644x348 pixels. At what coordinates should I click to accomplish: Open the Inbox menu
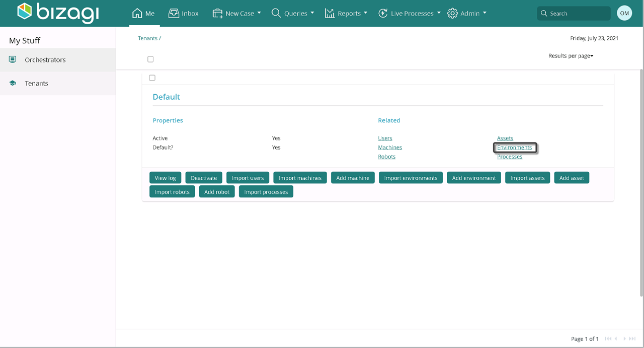point(184,14)
